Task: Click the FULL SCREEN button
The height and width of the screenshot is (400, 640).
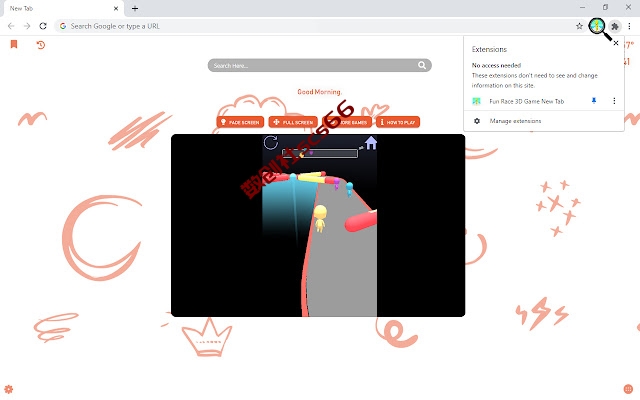Action: pyautogui.click(x=293, y=122)
